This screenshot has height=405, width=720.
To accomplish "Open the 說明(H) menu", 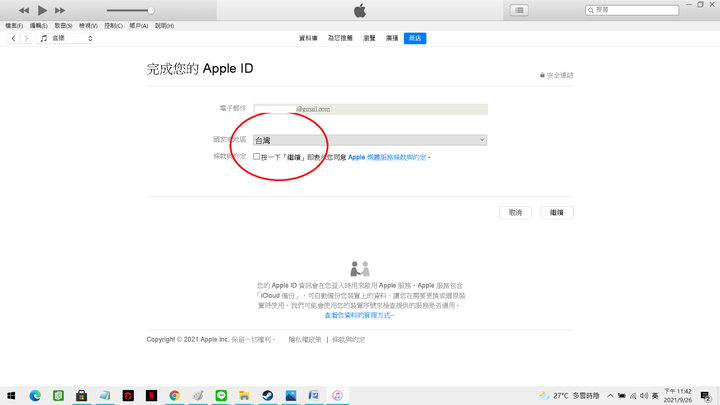I will click(164, 26).
